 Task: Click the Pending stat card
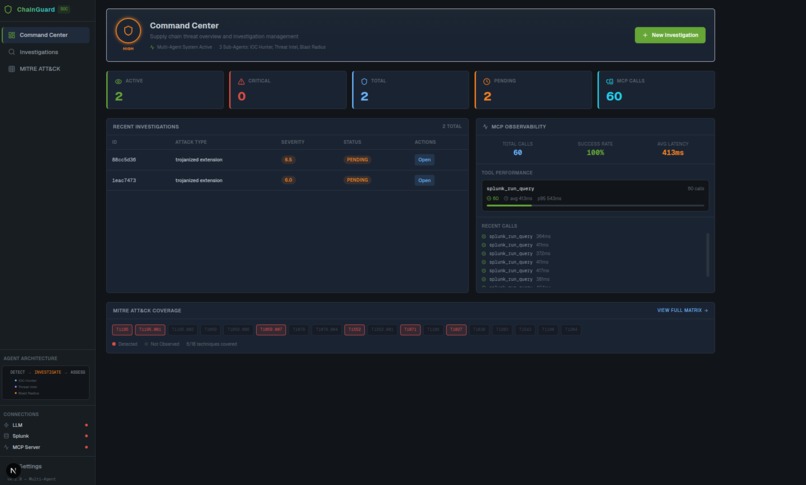[533, 90]
